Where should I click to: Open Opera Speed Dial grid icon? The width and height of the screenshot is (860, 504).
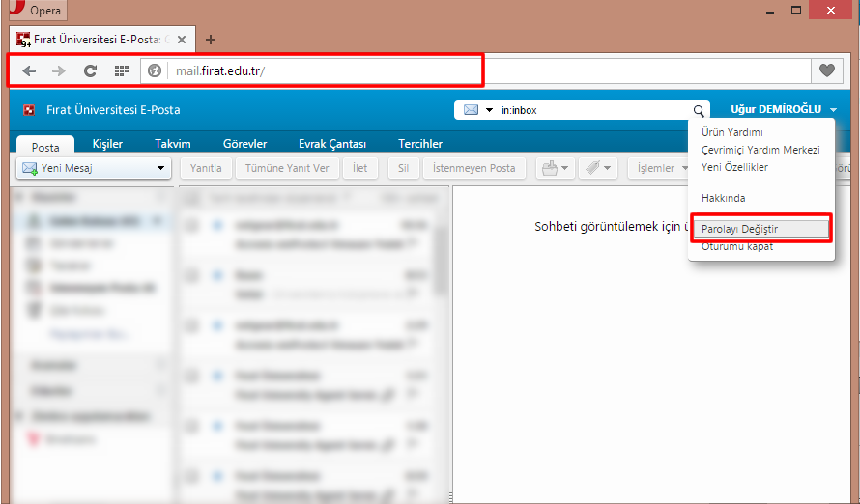(x=121, y=70)
